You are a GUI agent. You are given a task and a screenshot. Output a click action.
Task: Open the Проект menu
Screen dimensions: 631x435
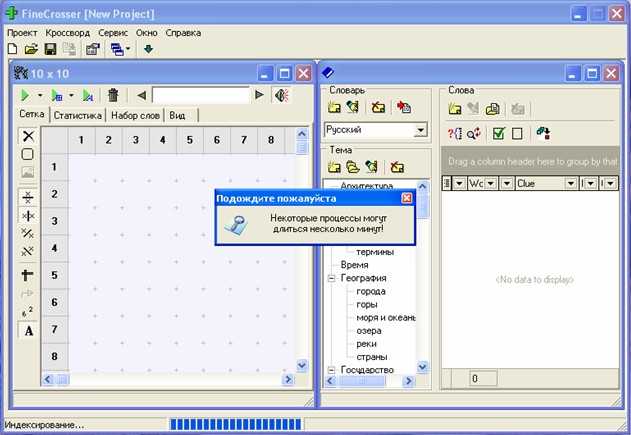coord(22,33)
